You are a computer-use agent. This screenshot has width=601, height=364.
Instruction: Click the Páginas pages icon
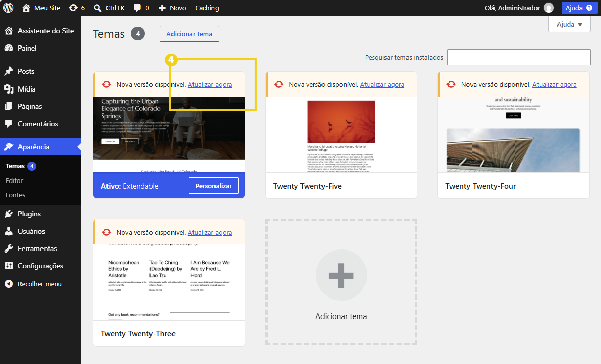click(8, 106)
